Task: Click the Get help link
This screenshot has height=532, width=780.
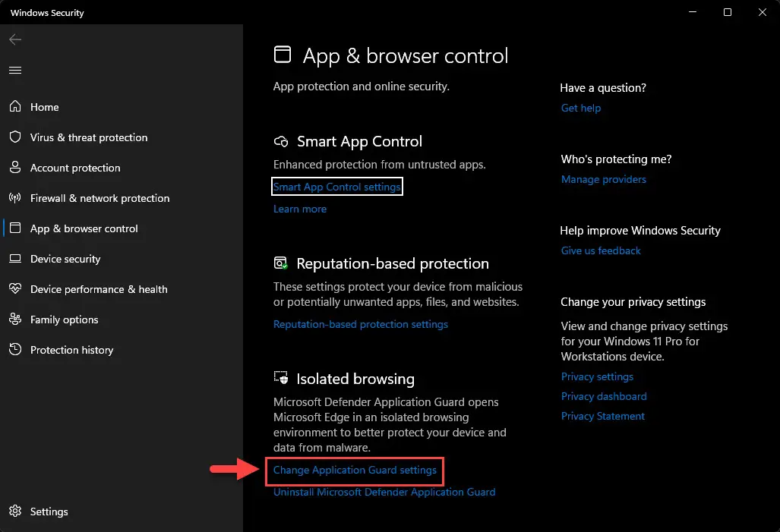Action: pyautogui.click(x=580, y=108)
